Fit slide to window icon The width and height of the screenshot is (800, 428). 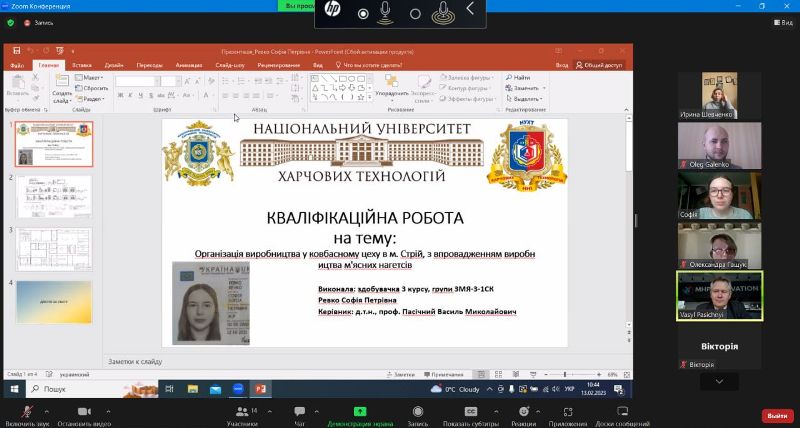click(627, 375)
